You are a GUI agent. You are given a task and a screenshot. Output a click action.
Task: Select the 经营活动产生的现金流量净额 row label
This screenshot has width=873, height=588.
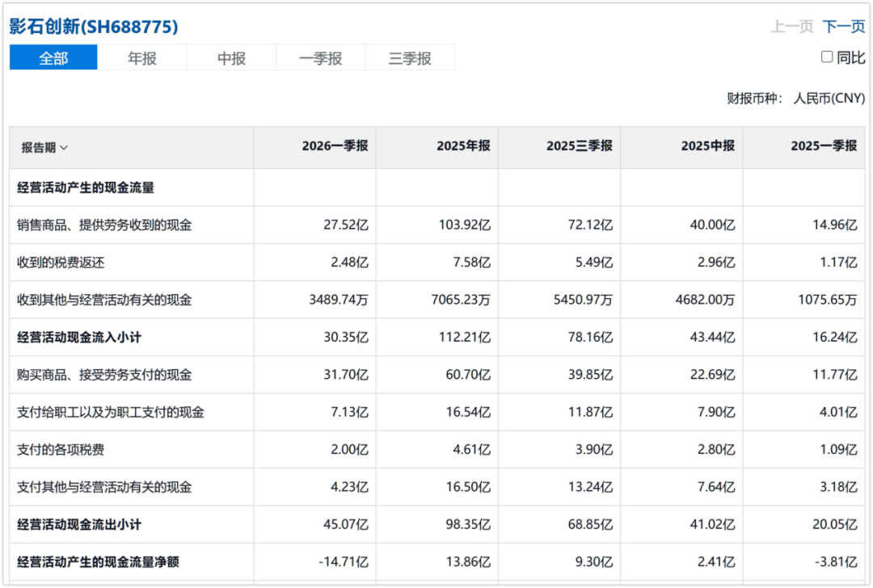98,562
